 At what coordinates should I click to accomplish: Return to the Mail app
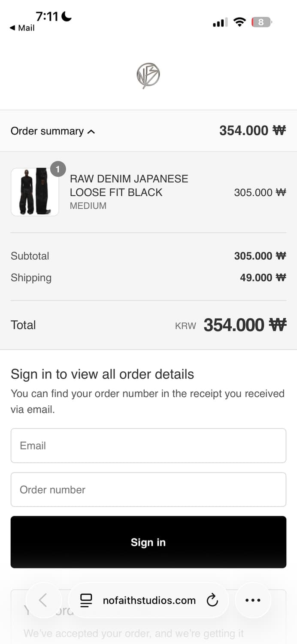(22, 28)
